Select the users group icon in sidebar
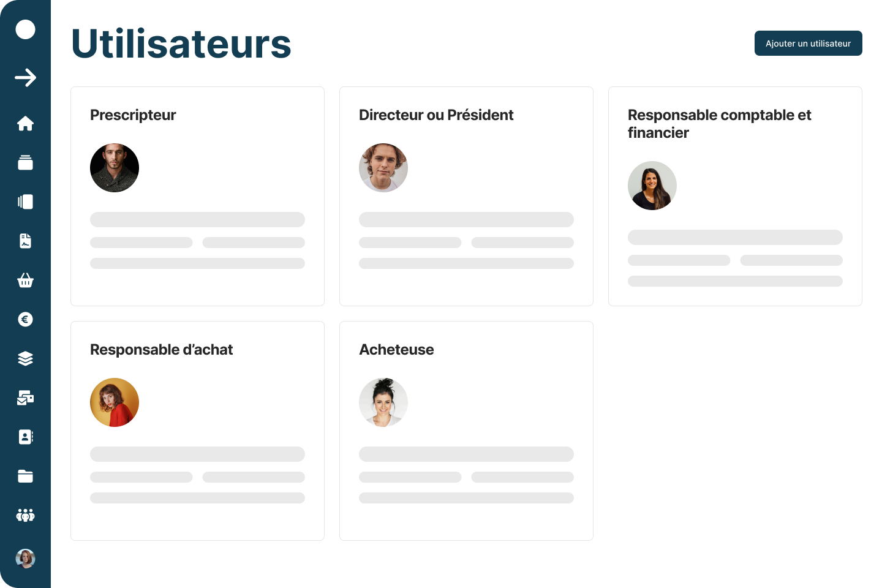Image resolution: width=882 pixels, height=588 pixels. [x=25, y=516]
